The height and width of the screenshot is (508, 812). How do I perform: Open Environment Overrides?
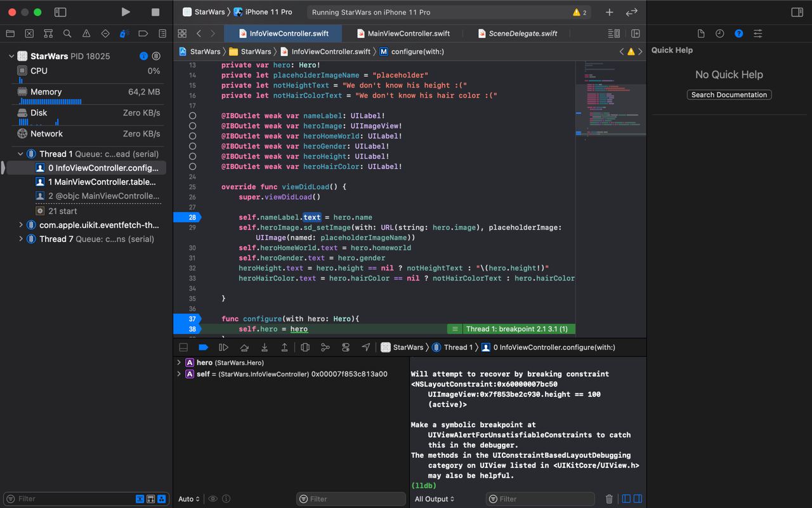coord(346,347)
